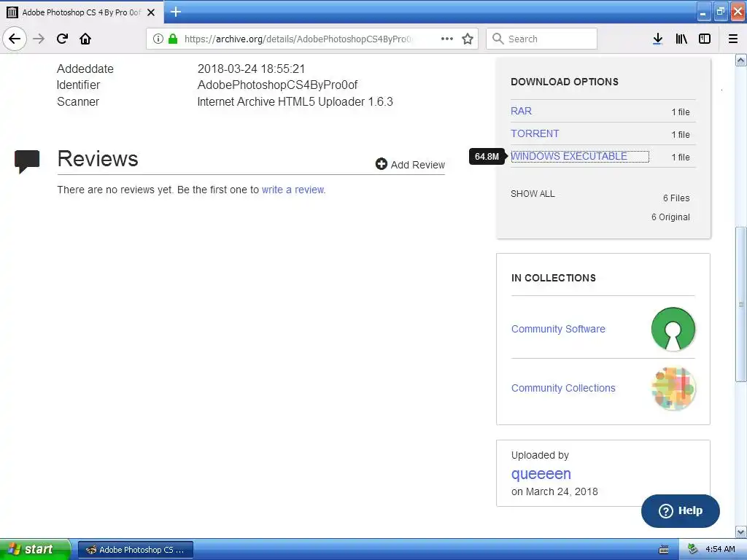Show site information via the info icon
Screen dimensions: 747x560
tap(158, 39)
